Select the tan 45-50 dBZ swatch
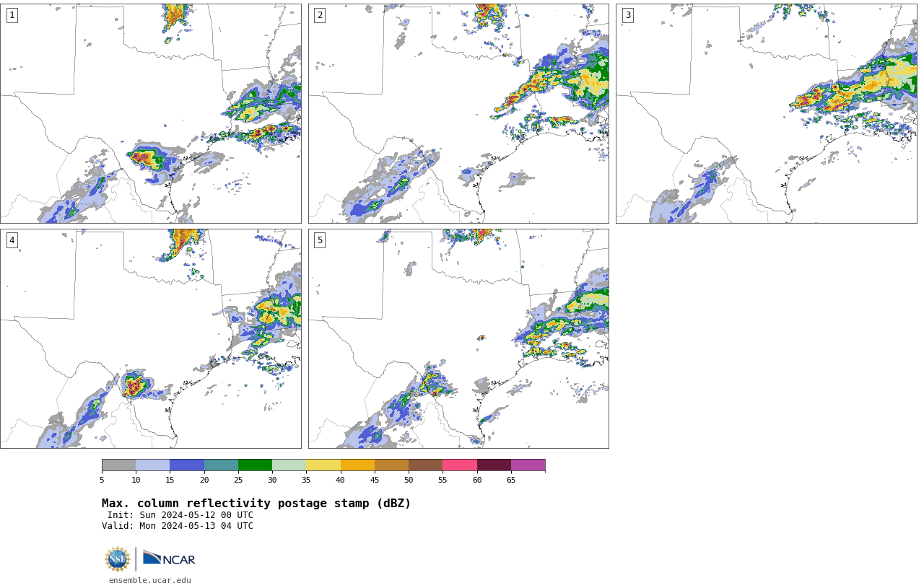Image resolution: width=924 pixels, height=588 pixels. point(391,465)
